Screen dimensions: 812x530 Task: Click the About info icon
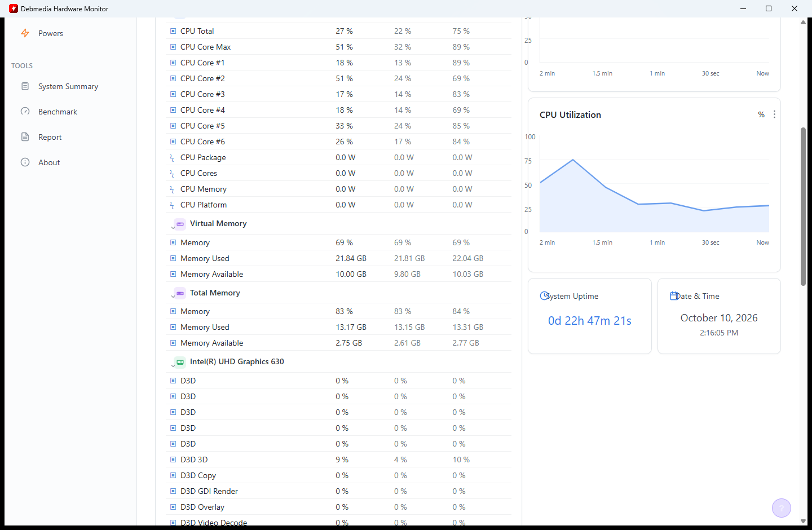(25, 162)
